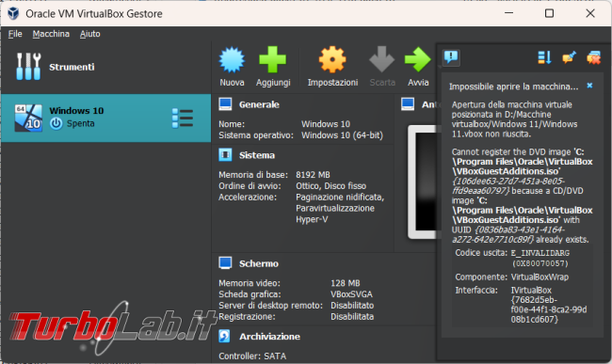Click the 'Registrazione:' label

247,316
